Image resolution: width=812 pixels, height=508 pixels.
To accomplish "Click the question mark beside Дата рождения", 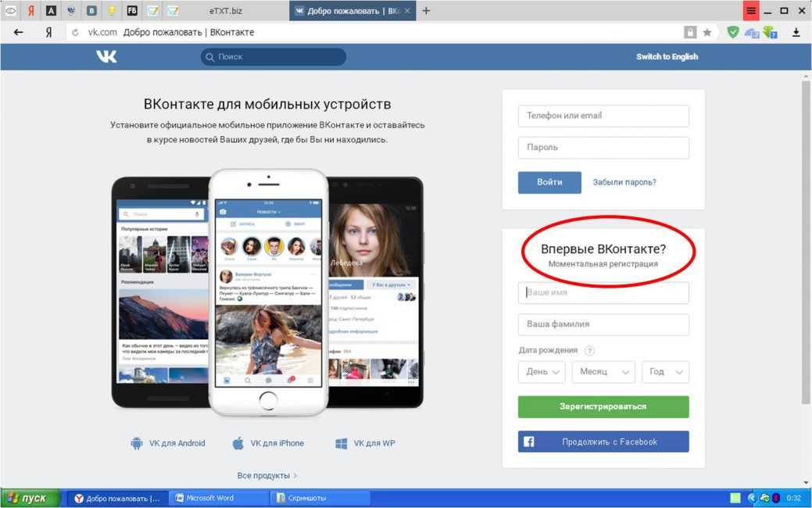I will coord(589,351).
